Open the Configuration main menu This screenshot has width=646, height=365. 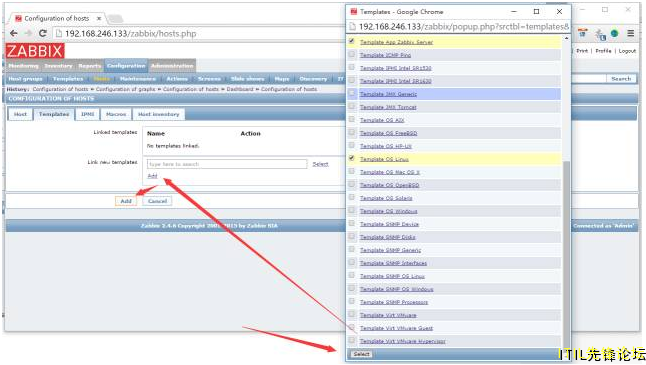[126, 66]
